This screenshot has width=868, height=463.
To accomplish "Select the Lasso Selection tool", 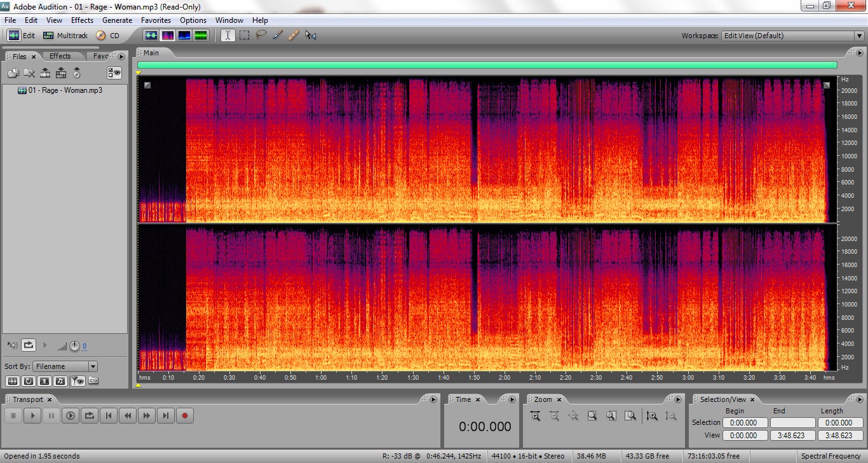I will pos(261,36).
